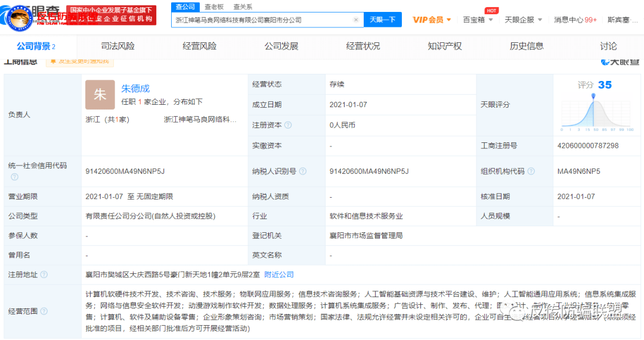Go to the 知识产权 tab
Viewport: 644px width, 340px height.
444,46
